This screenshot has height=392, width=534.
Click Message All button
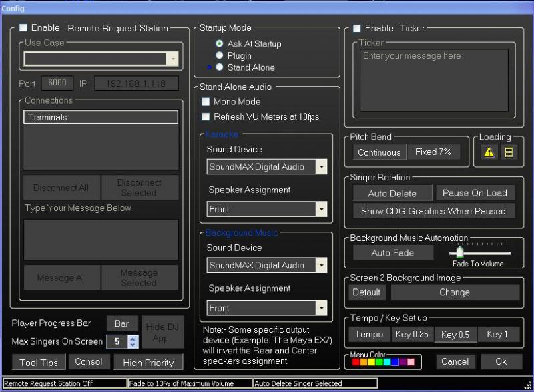point(61,278)
